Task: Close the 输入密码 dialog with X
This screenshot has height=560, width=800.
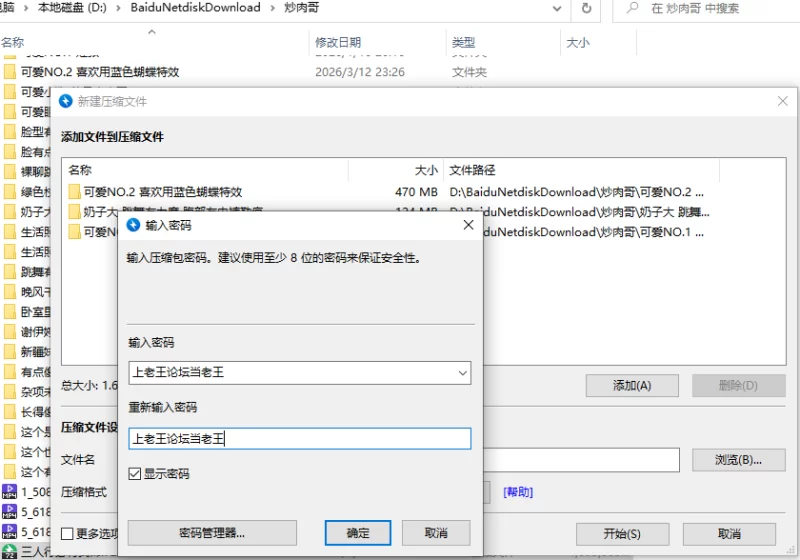Action: (468, 225)
